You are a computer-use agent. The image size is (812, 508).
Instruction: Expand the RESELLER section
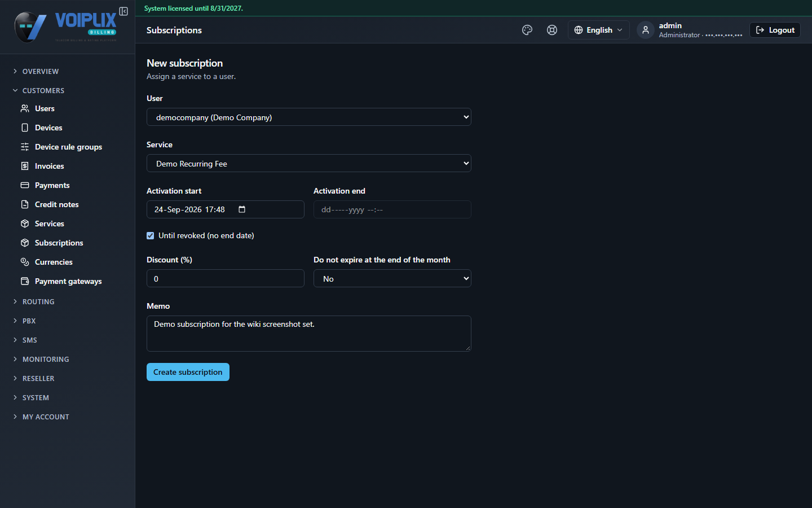[x=34, y=378]
